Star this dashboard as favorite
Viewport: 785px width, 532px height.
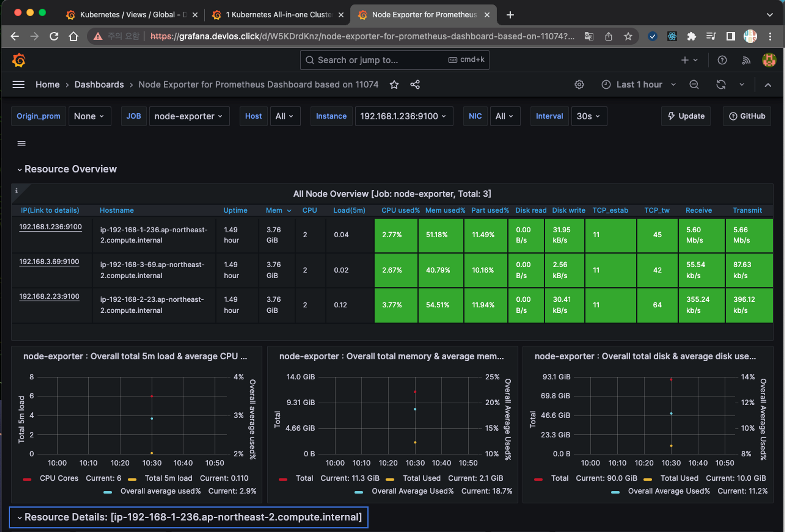coord(394,85)
